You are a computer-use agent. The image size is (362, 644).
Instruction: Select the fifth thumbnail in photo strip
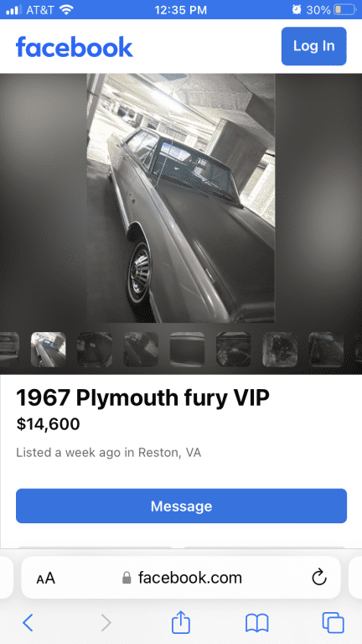[x=187, y=350]
